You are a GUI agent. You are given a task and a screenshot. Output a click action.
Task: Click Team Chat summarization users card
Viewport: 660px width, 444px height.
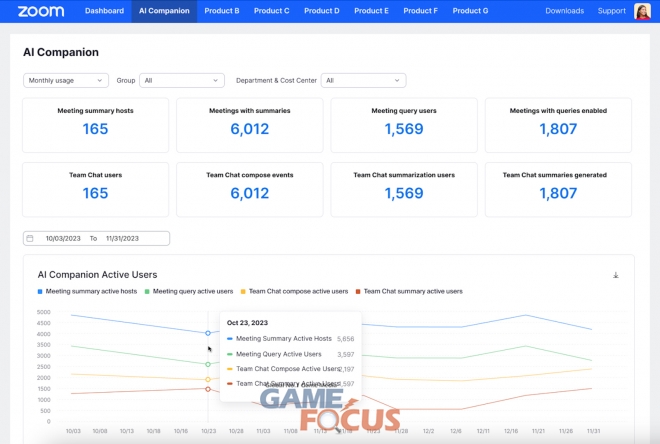coord(404,189)
